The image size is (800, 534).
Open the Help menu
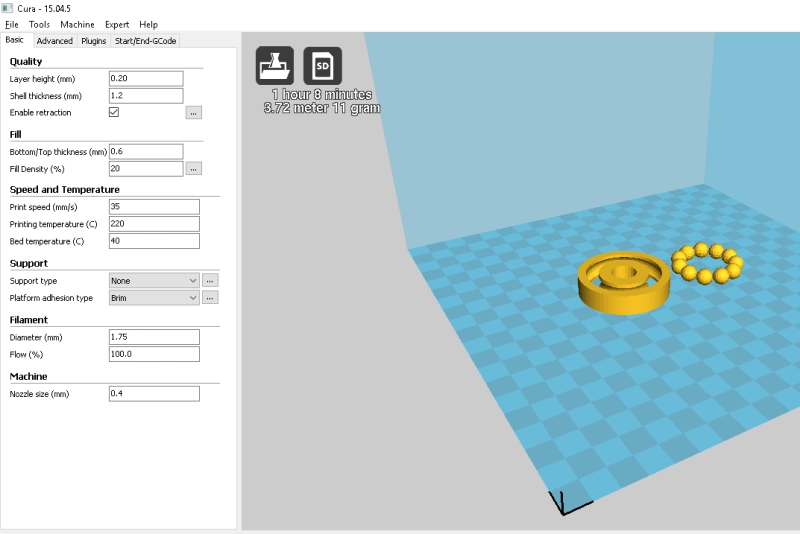coord(148,24)
